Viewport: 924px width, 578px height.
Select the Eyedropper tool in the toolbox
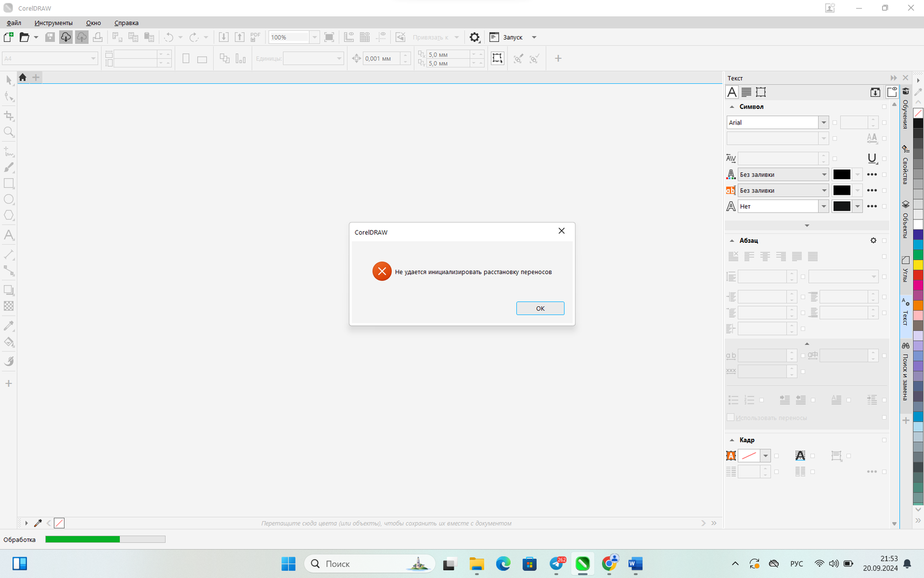pos(9,326)
